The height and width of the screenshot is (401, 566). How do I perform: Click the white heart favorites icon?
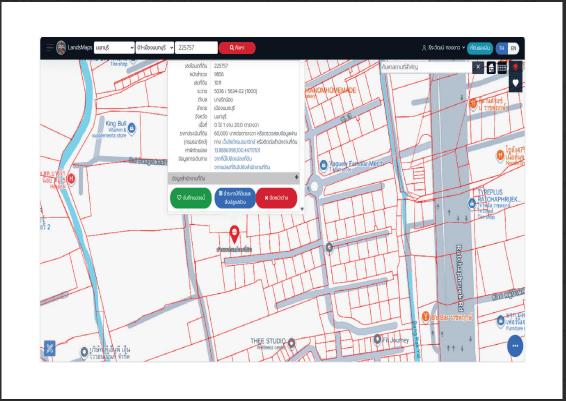[x=515, y=83]
